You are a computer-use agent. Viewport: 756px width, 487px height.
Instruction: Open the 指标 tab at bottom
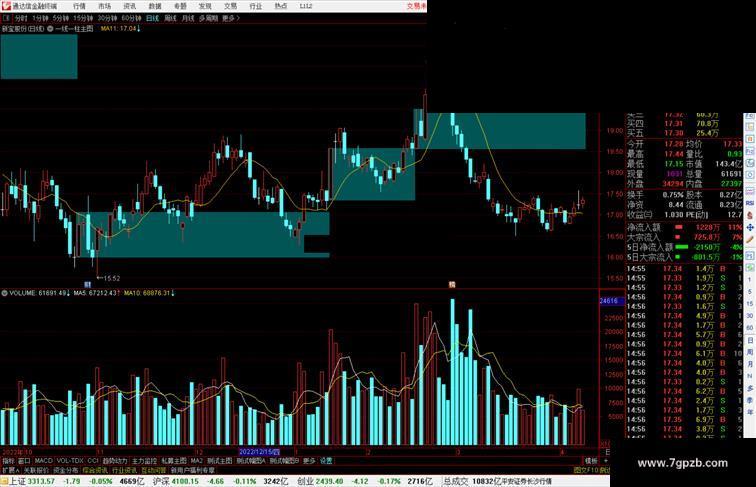tap(9, 461)
